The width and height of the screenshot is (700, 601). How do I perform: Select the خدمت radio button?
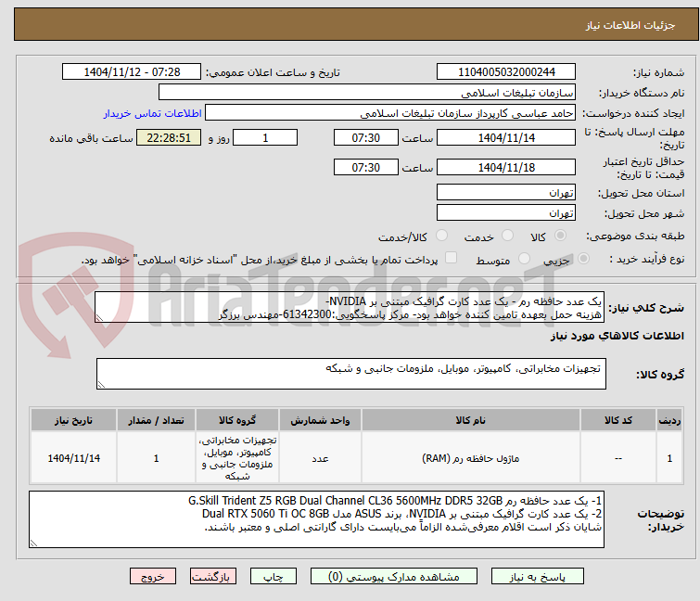(507, 236)
